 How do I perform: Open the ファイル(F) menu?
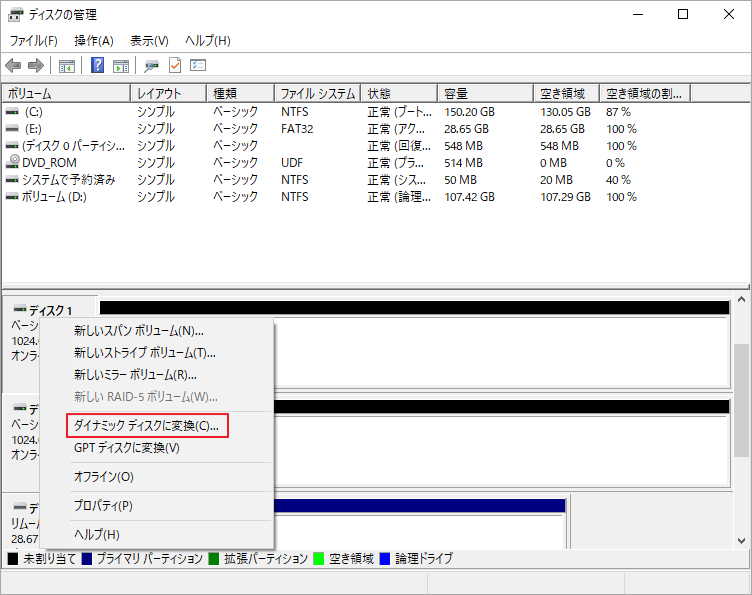click(34, 41)
